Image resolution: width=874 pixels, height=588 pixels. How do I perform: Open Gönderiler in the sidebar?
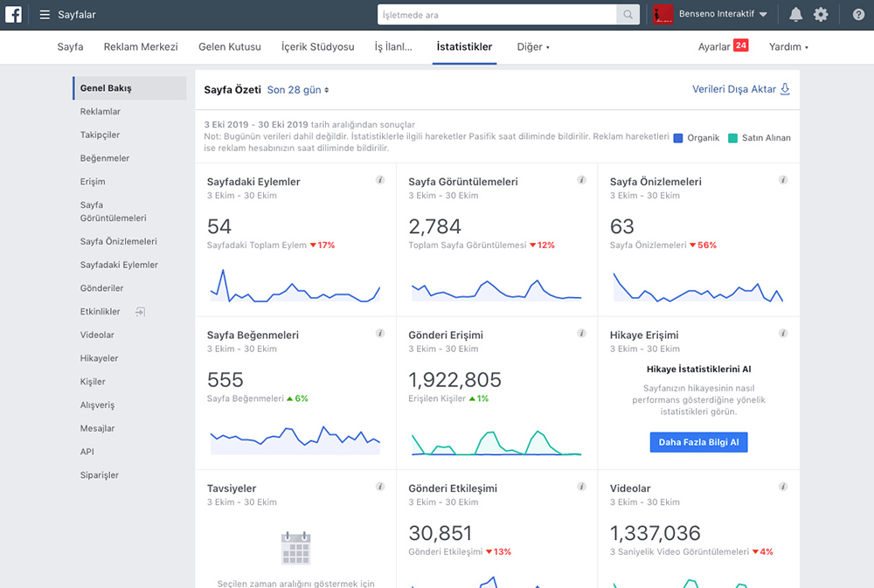101,288
